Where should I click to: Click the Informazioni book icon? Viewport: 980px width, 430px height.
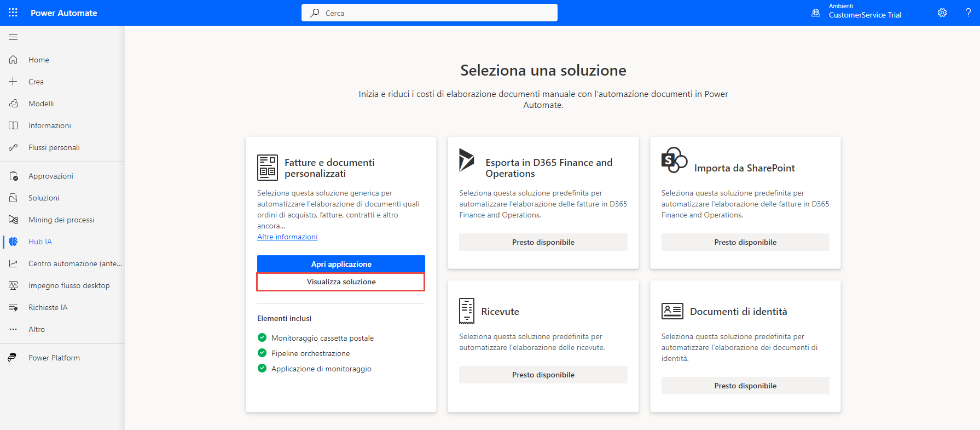tap(13, 125)
